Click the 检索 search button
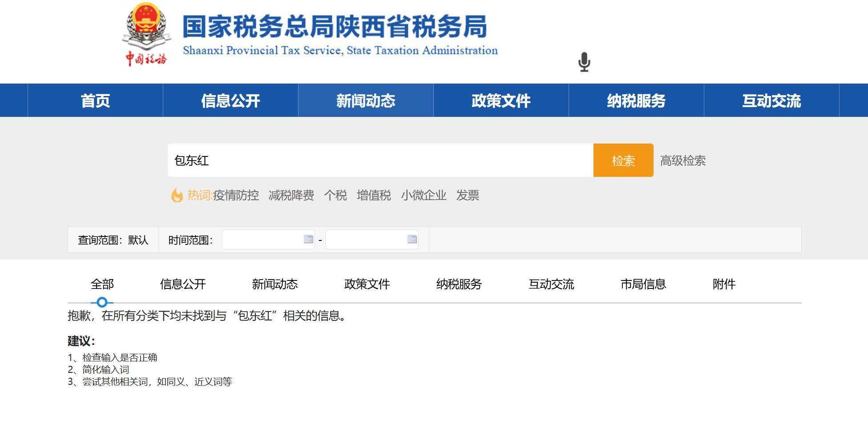This screenshot has width=868, height=436. point(623,161)
